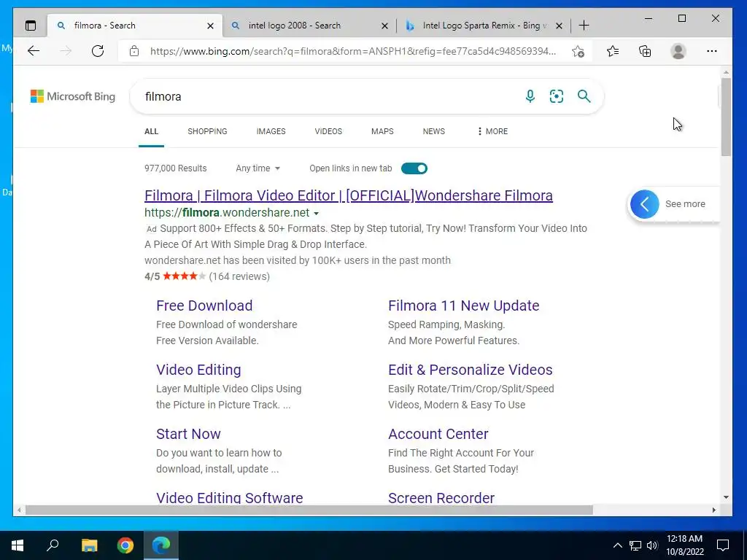747x560 pixels.
Task: Show hidden system tray icons
Action: click(617, 545)
